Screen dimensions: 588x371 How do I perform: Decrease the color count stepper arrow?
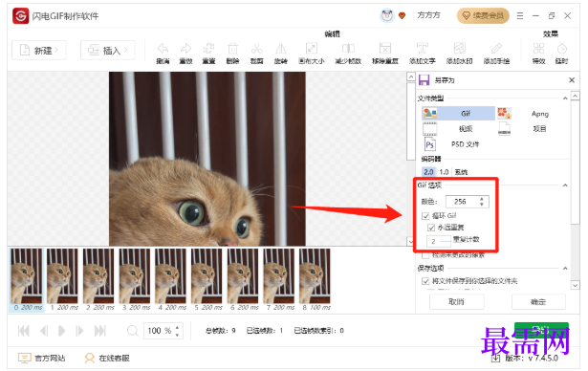[482, 205]
